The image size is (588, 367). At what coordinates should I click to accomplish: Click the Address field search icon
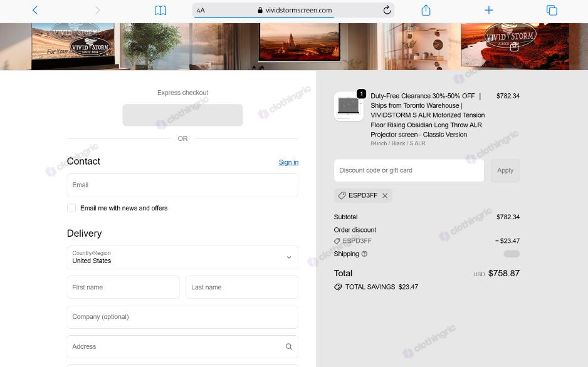[x=289, y=347]
